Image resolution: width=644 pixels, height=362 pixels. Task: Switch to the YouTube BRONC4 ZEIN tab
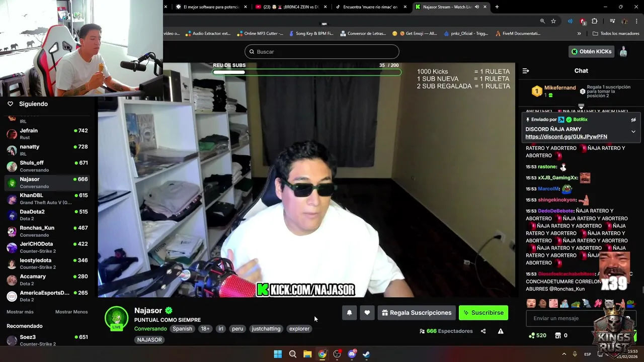tap(291, 7)
